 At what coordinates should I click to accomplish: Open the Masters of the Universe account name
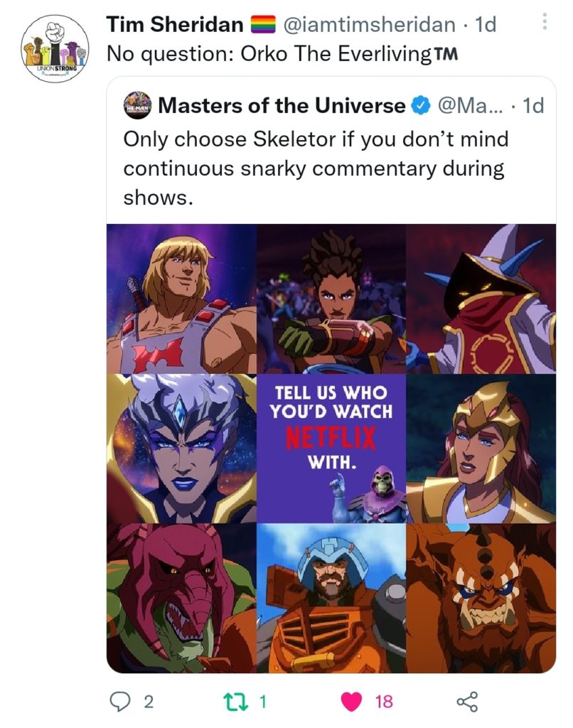click(282, 107)
